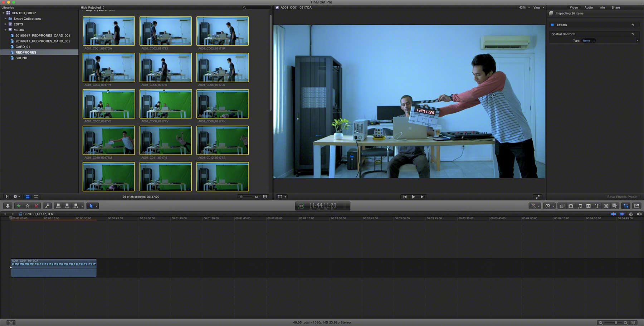Open the Enhancements magic wand menu
This screenshot has height=326, width=644.
pyautogui.click(x=535, y=206)
